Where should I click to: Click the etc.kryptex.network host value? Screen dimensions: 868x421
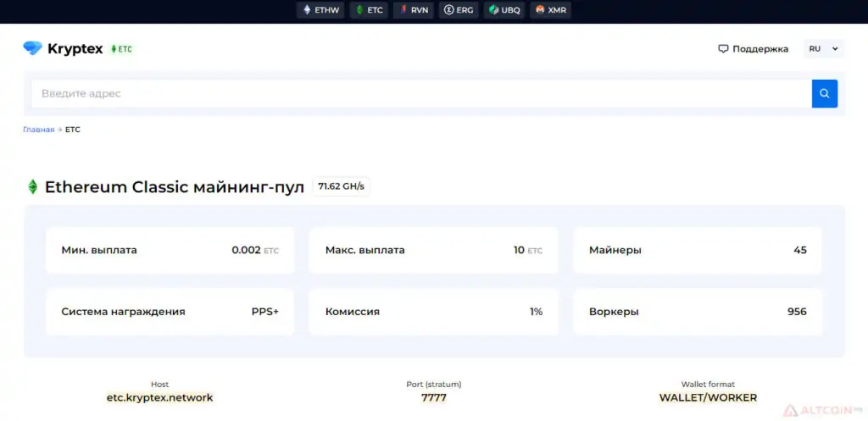point(159,397)
